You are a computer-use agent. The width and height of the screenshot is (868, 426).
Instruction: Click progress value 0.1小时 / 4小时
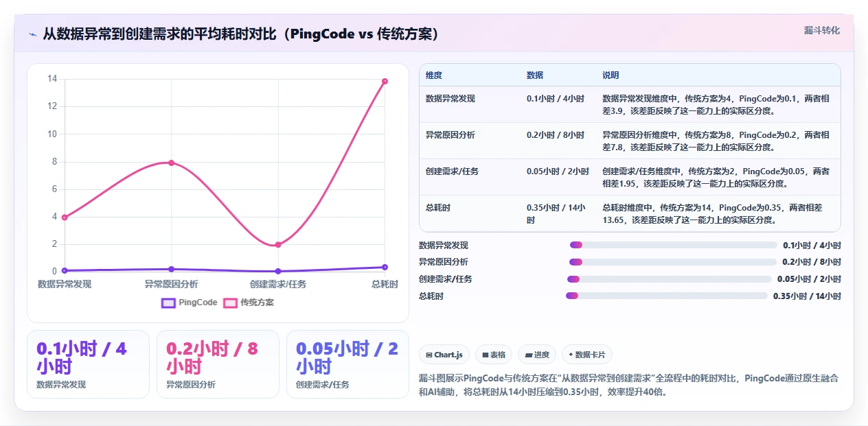point(812,245)
